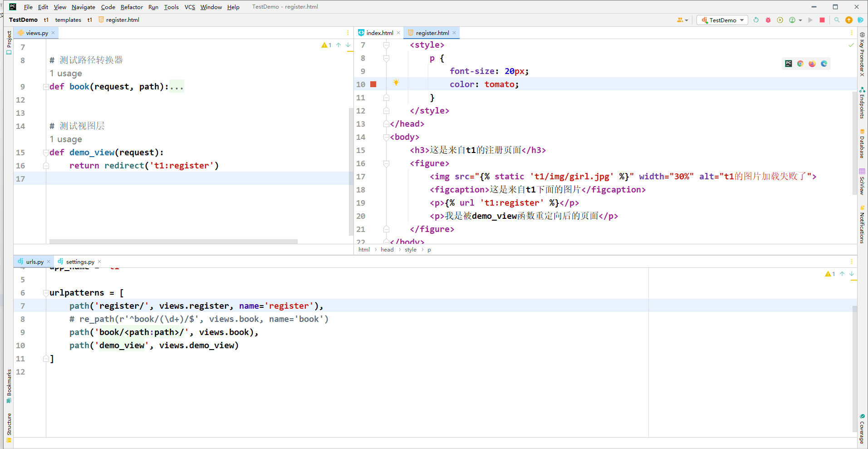
Task: Go to previous highlighted error in views.py
Action: [x=338, y=45]
